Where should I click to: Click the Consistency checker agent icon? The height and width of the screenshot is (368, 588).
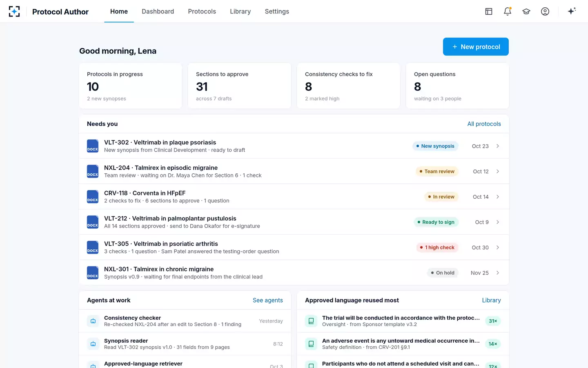pos(93,321)
